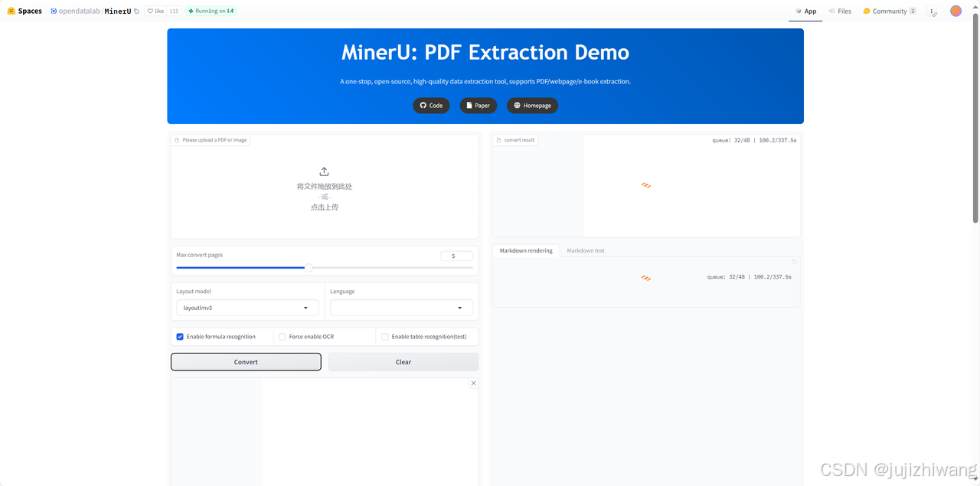Viewport: 980px width, 486px height.
Task: Click the Max convert pages number field
Action: point(456,256)
